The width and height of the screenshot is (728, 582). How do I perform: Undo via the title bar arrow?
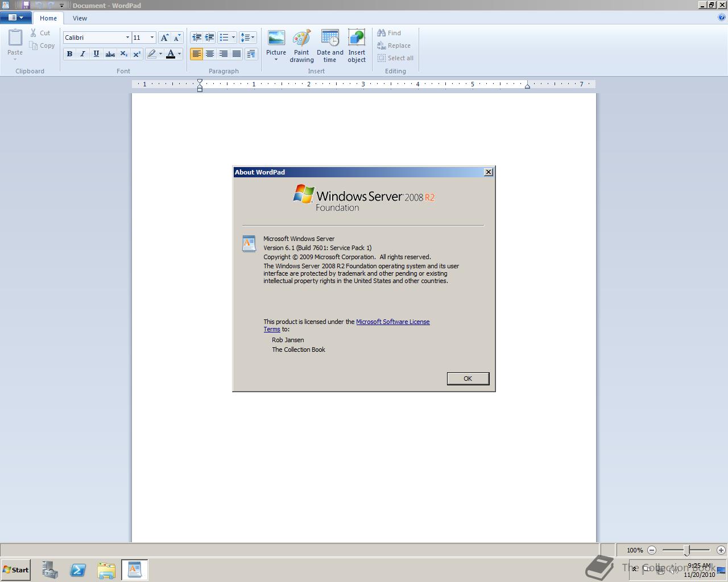click(x=39, y=5)
